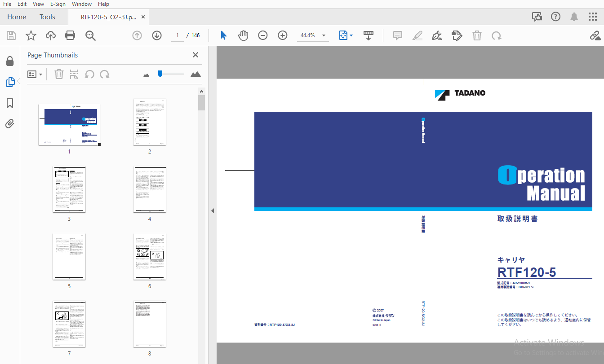
Task: Open the share screen chat icon
Action: [537, 17]
